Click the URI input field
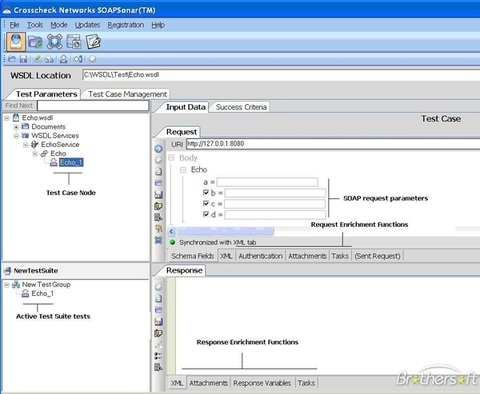480x394 pixels. pos(333,144)
